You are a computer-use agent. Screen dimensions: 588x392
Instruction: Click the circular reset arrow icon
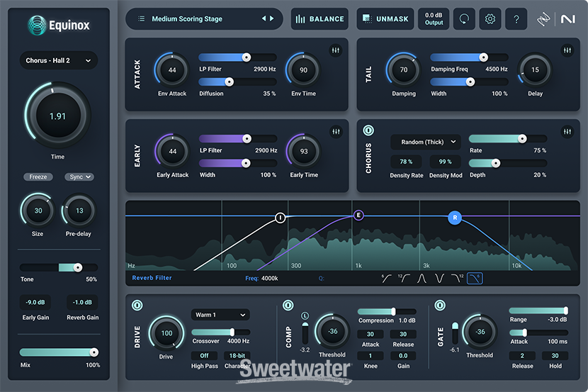click(464, 19)
